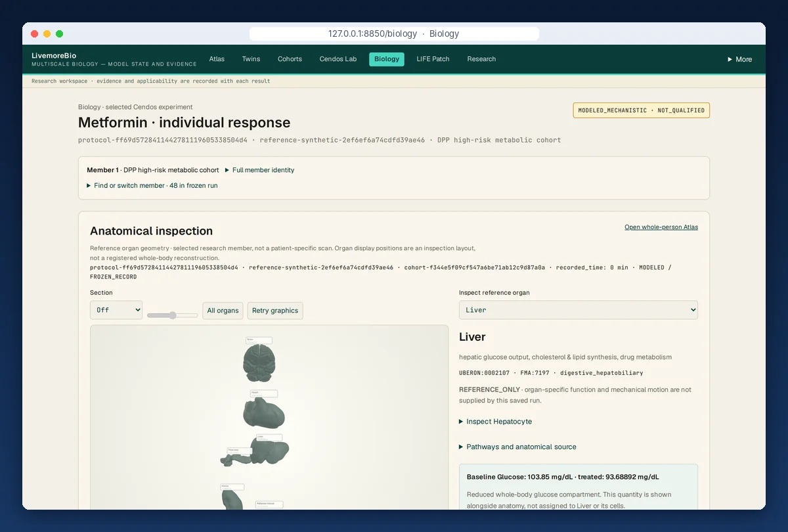Click the kidney organ model

coord(231,499)
